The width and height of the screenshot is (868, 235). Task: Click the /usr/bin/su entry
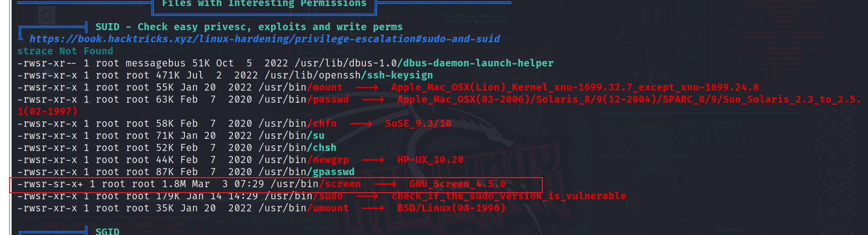point(292,135)
